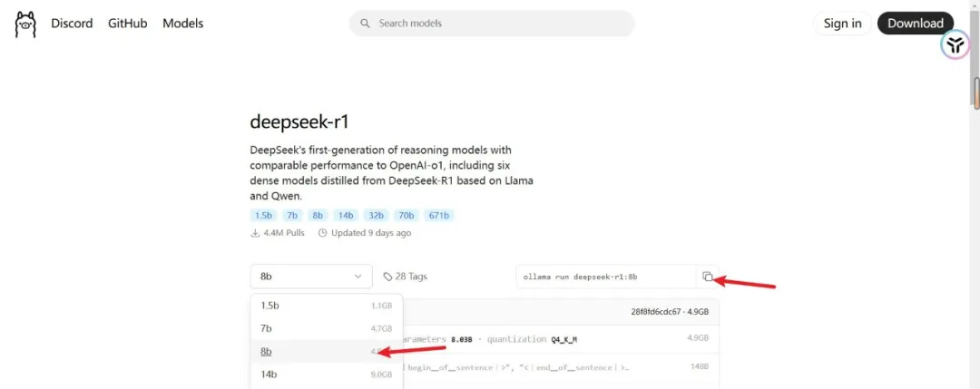Click the magnifier icon in search bar
The width and height of the screenshot is (980, 389).
(x=365, y=24)
